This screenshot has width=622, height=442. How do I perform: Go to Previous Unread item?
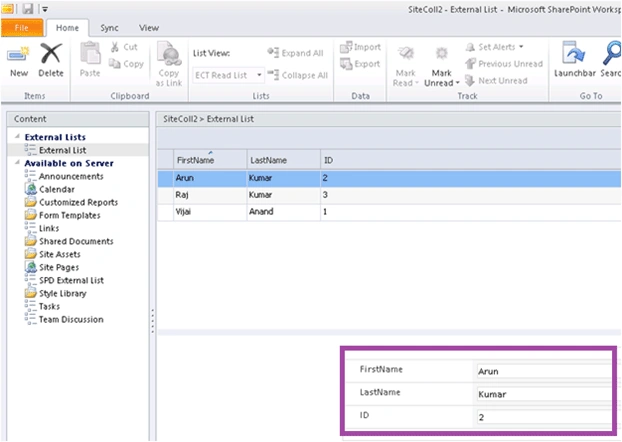(x=504, y=63)
